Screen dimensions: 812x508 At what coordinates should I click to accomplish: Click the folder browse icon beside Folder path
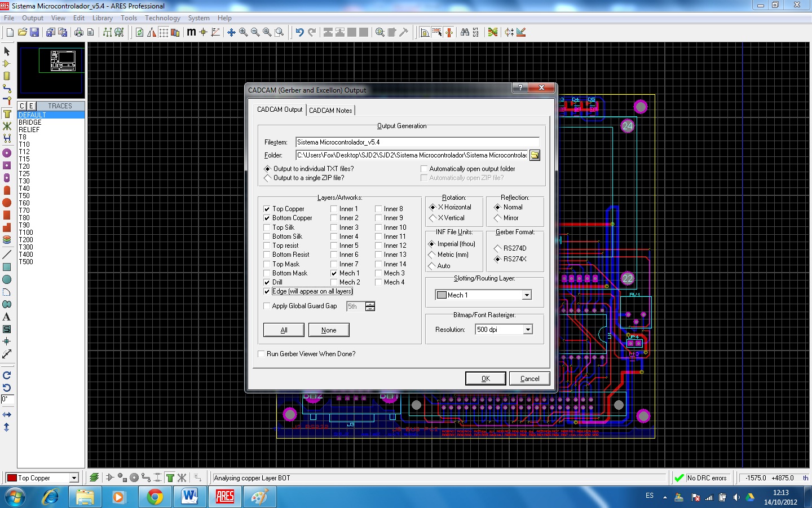535,155
